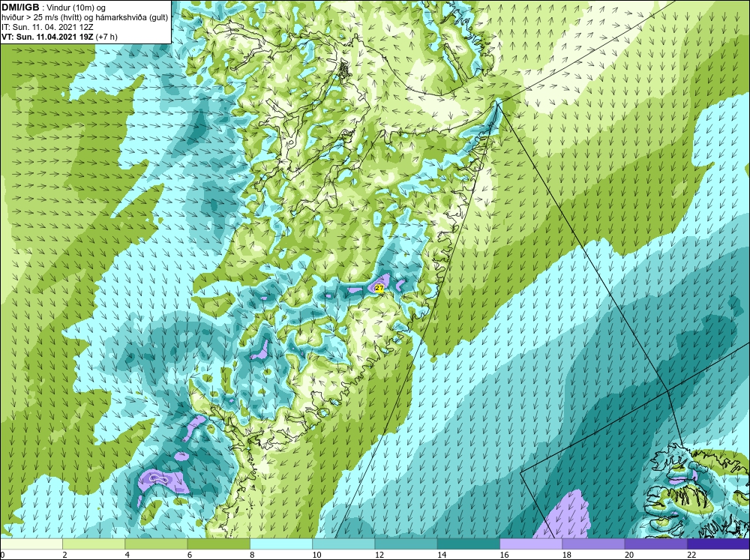Image resolution: width=750 pixels, height=560 pixels.
Task: Click the darkest purple legend swatch above 22
Action: coord(718,544)
